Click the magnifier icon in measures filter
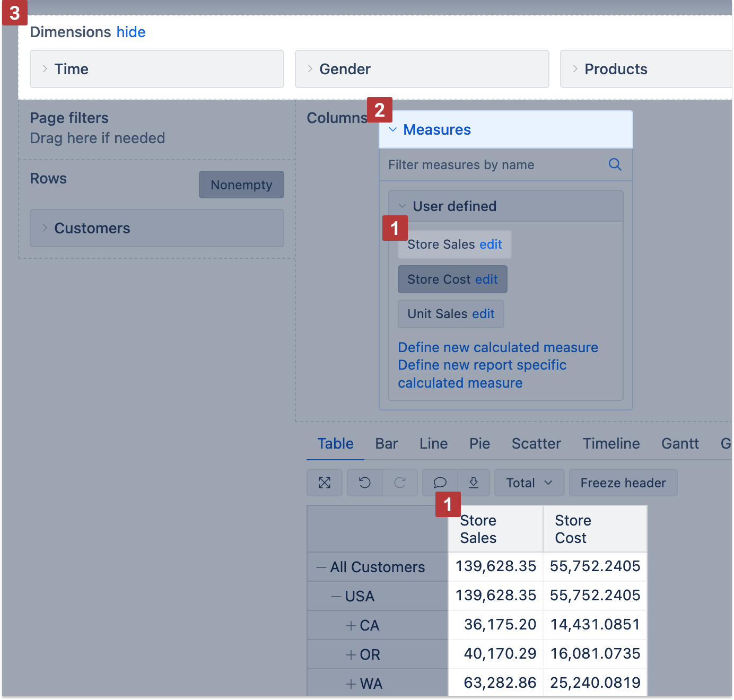Viewport: 734px width, 700px height. click(615, 165)
